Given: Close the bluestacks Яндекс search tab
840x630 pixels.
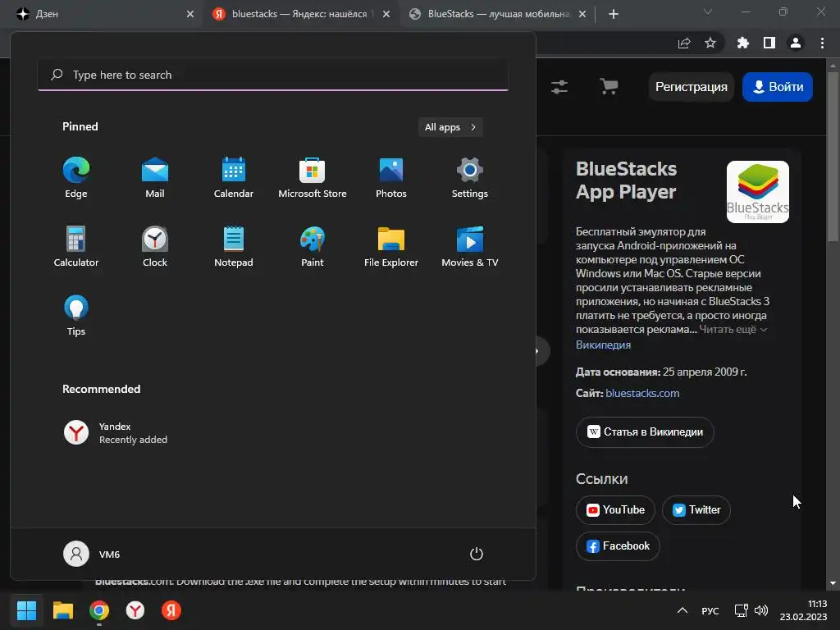Looking at the screenshot, I should click(x=386, y=14).
